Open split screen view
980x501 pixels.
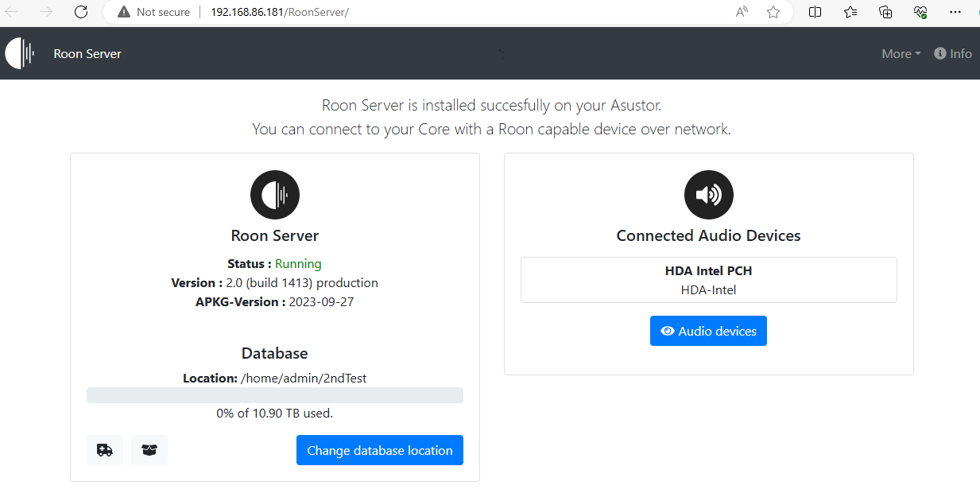(815, 12)
